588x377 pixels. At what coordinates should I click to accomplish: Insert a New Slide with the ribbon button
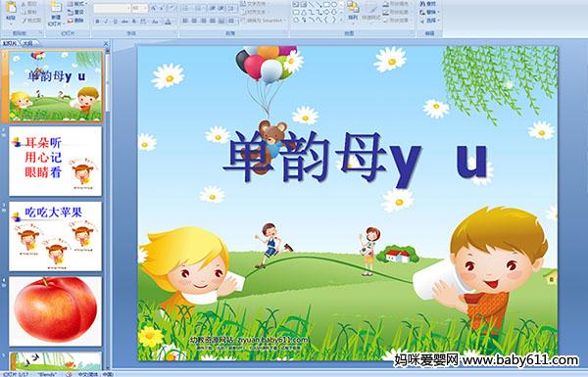coord(56,13)
